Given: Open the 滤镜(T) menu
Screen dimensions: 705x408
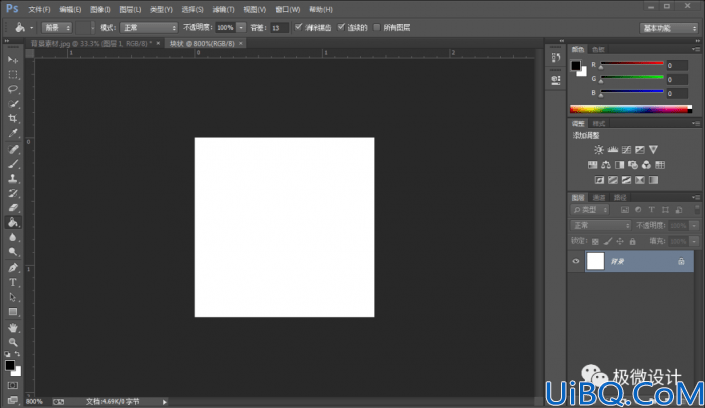Looking at the screenshot, I should [x=223, y=9].
